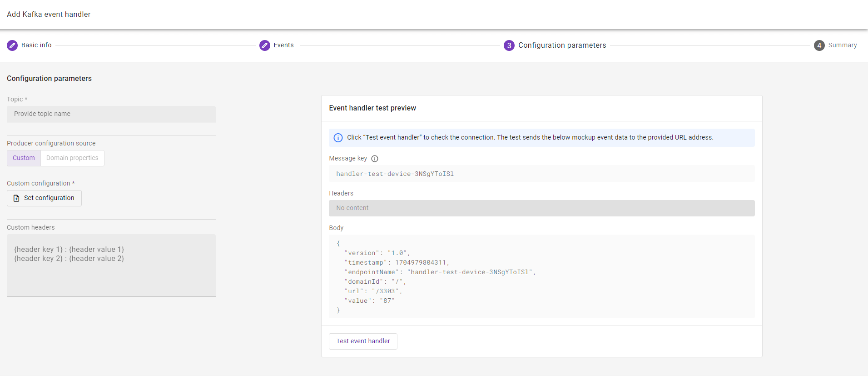Image resolution: width=868 pixels, height=376 pixels.
Task: Click the Event handler test preview heading
Action: click(x=372, y=108)
